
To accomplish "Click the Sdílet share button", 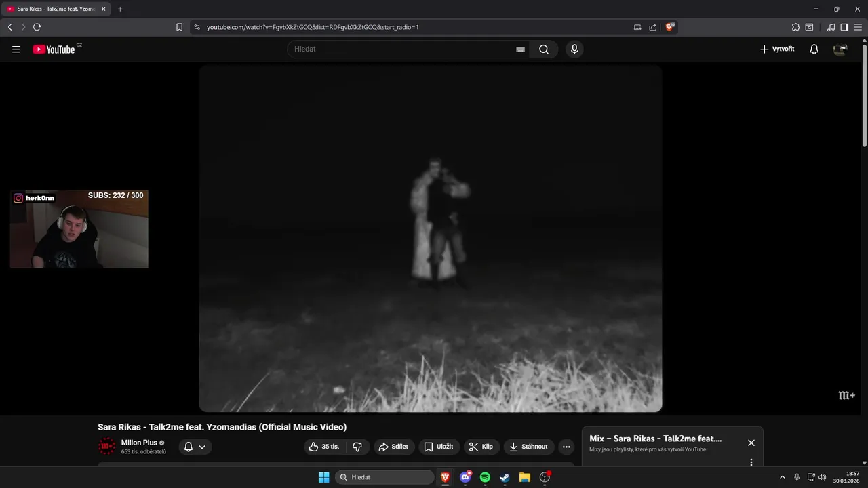I will (393, 447).
